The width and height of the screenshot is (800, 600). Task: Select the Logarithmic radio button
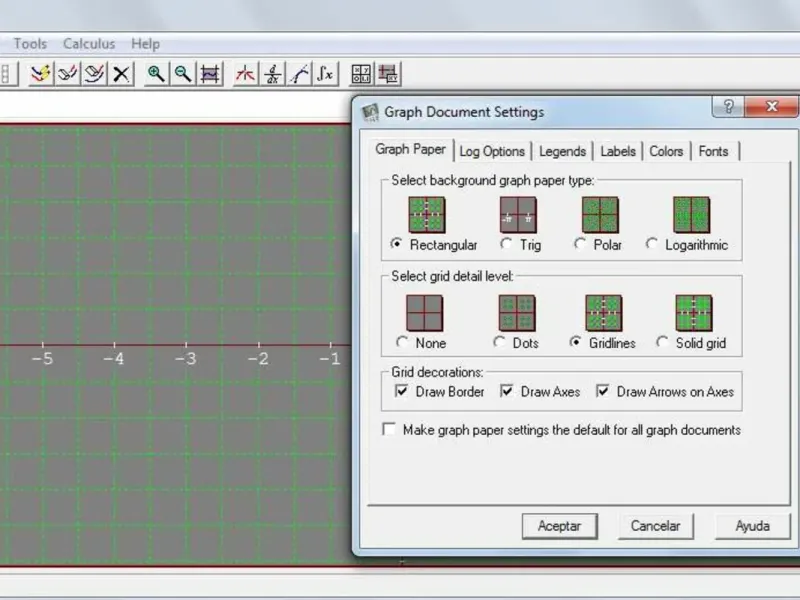(x=652, y=244)
